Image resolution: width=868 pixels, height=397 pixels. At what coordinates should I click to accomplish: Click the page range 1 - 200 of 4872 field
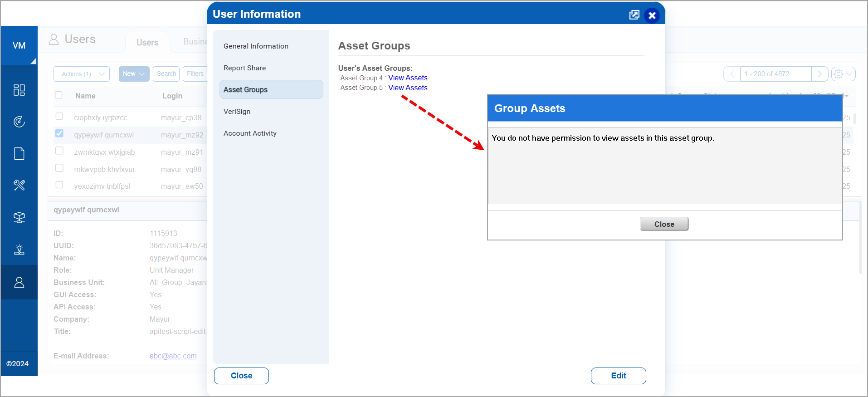coord(776,74)
